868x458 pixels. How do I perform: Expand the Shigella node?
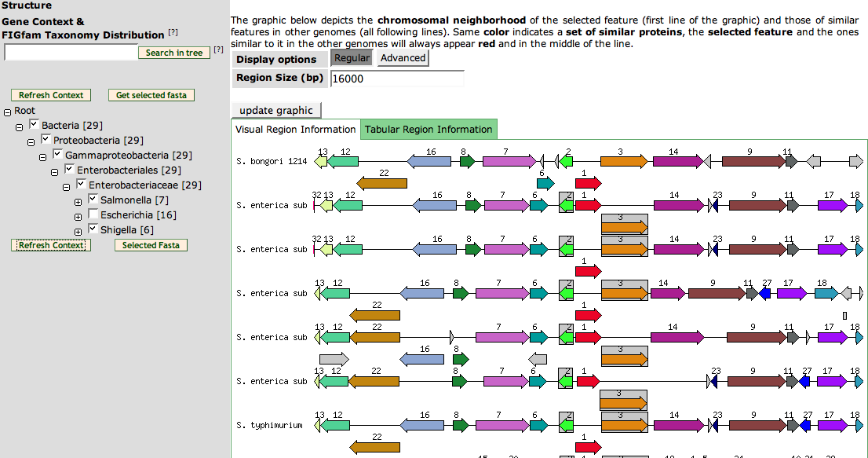(78, 232)
